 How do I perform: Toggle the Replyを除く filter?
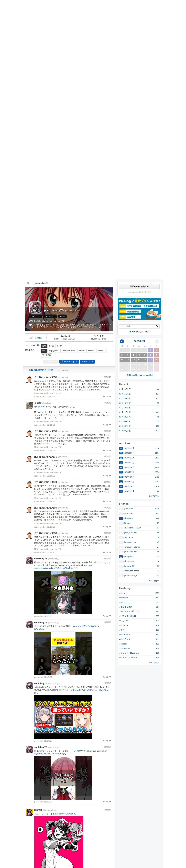pyautogui.click(x=54, y=351)
